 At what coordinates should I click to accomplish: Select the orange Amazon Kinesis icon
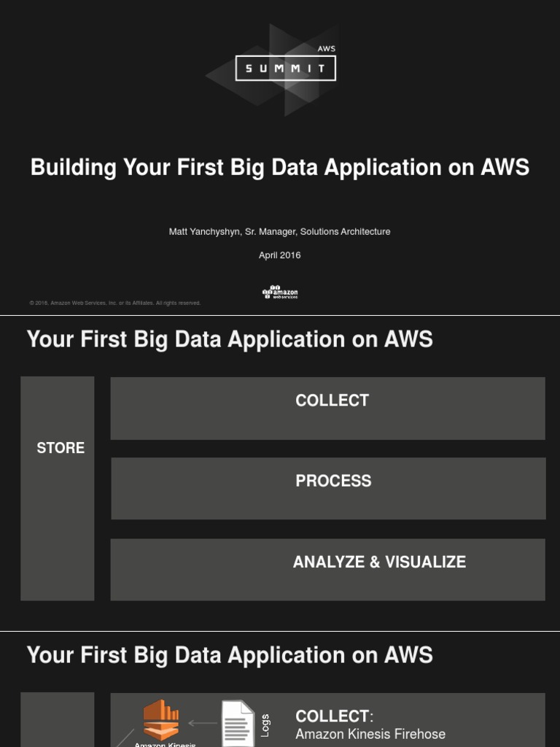click(x=161, y=719)
